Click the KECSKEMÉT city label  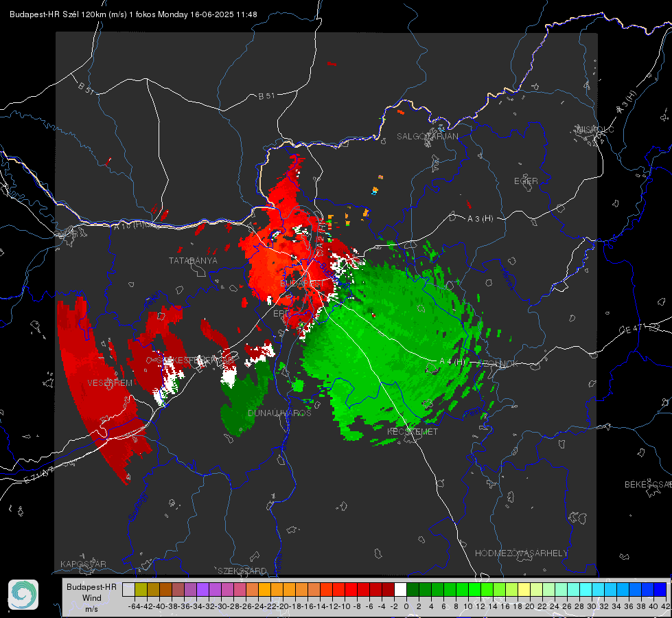tap(413, 431)
